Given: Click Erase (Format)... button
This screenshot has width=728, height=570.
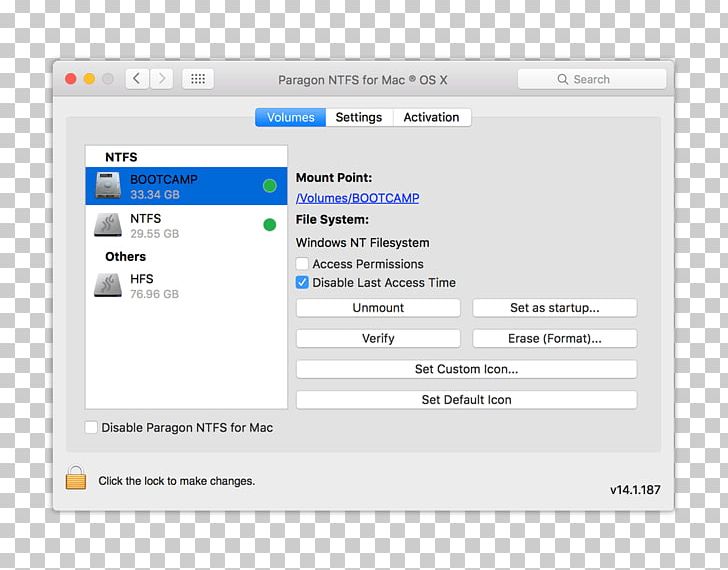Looking at the screenshot, I should click(x=554, y=338).
